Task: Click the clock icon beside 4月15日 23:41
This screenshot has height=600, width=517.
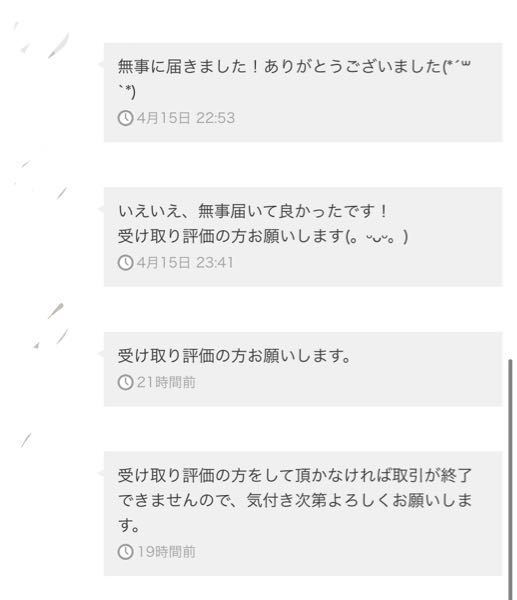Action: pos(125,262)
